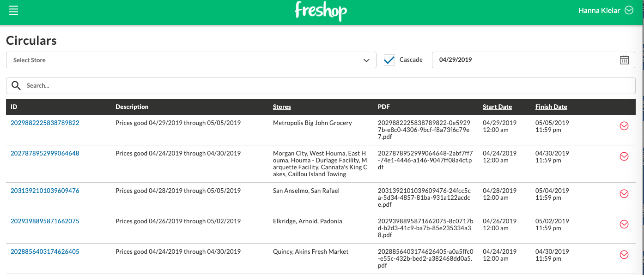The image size is (644, 275).
Task: Open the Hanna Kielar user menu
Action: (605, 10)
